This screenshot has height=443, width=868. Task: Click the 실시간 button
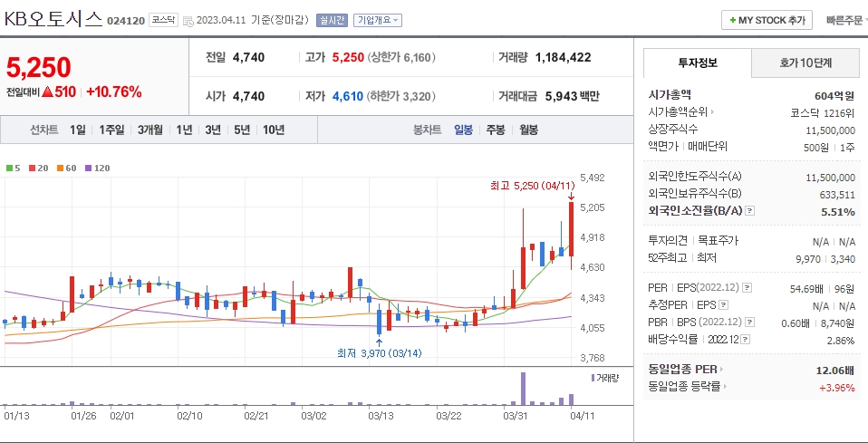point(333,21)
